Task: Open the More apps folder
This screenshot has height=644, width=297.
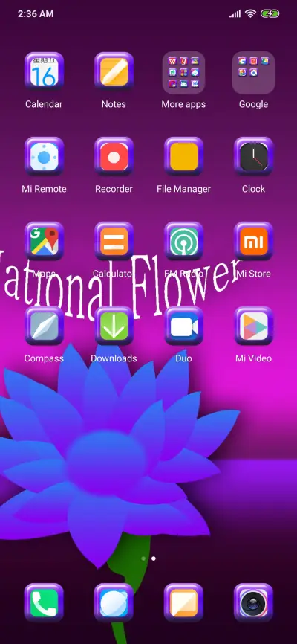Action: pos(184,73)
